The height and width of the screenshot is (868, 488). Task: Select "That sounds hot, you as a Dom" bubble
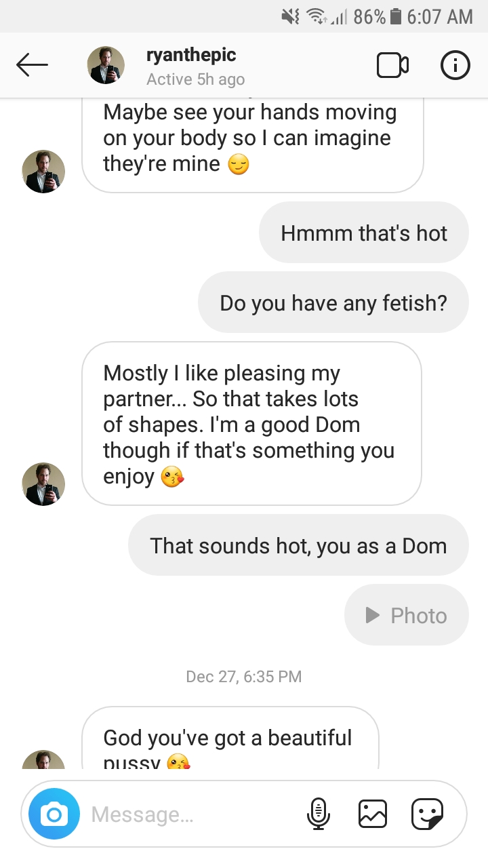coord(298,545)
